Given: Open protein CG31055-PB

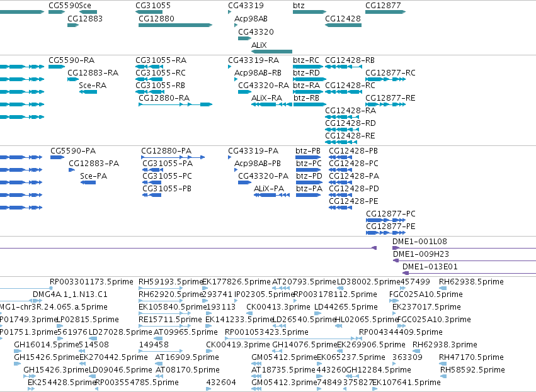Looking at the screenshot, I should pos(167,189).
